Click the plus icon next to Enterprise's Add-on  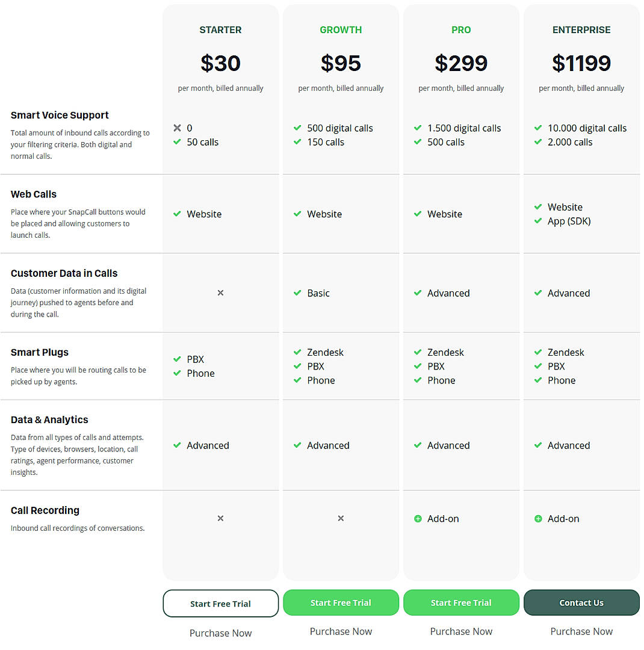tap(538, 518)
